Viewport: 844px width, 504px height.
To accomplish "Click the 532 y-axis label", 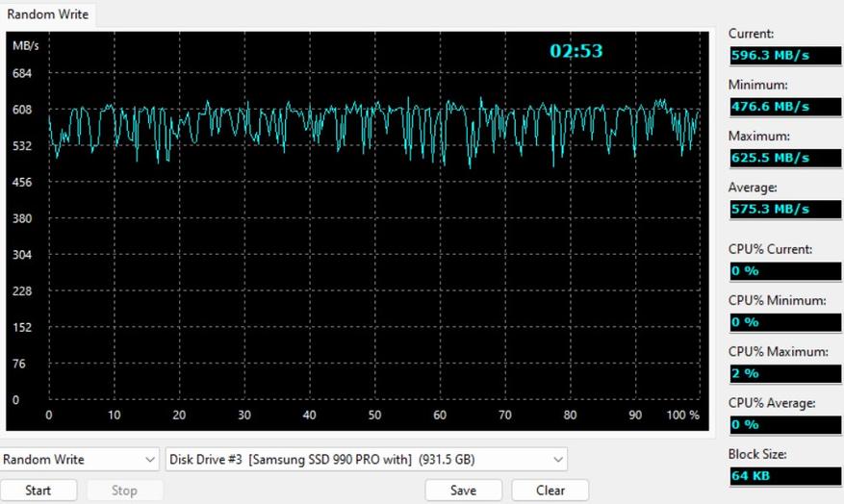I will (22, 146).
